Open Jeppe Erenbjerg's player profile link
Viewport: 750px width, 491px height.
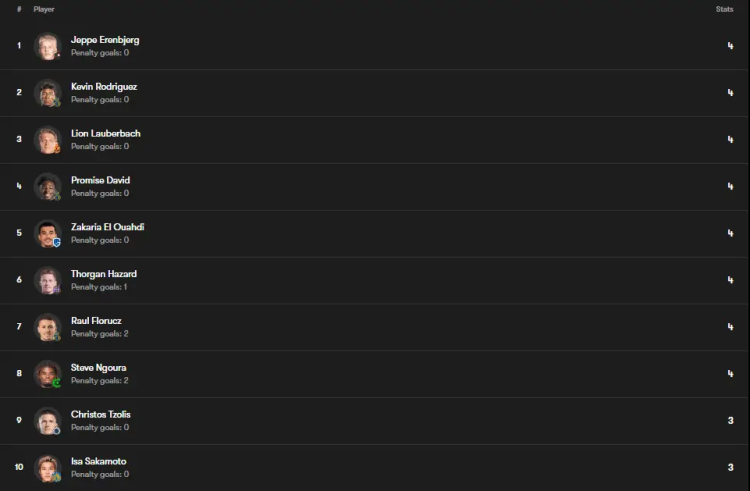coord(105,40)
